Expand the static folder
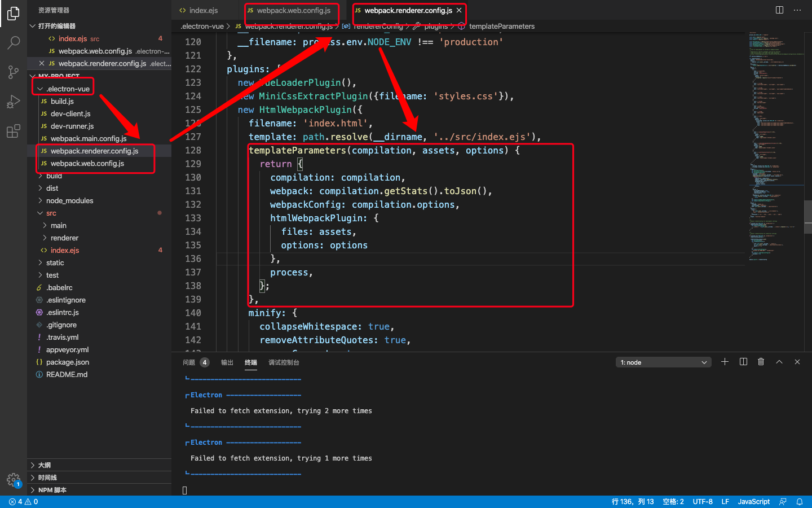This screenshot has height=508, width=812. pos(99,262)
